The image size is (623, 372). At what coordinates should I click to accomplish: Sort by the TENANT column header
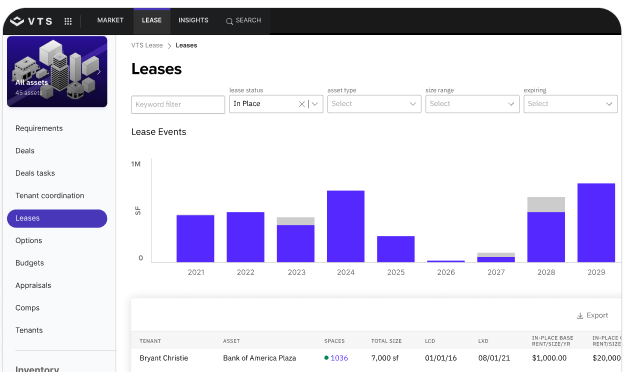[150, 341]
